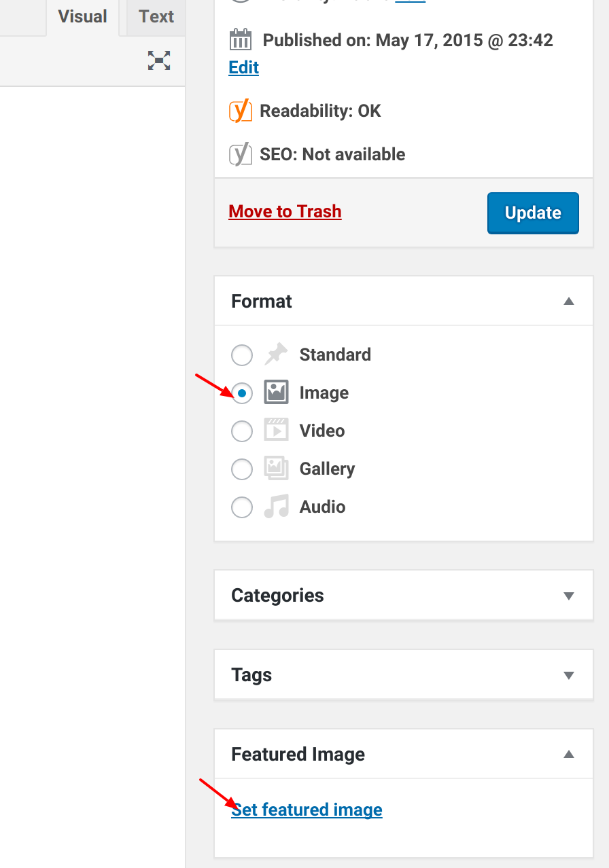Click the fullscreen distraction-free writing icon
609x868 pixels.
click(159, 61)
